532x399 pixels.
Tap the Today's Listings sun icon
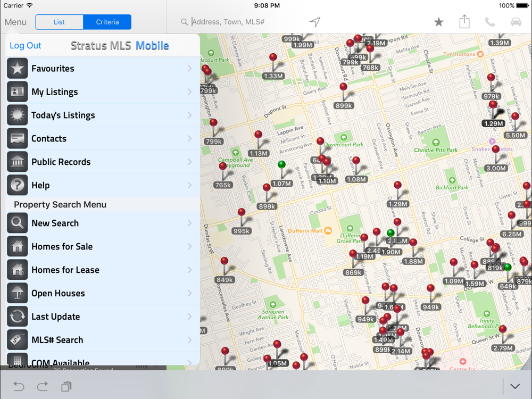tap(18, 115)
